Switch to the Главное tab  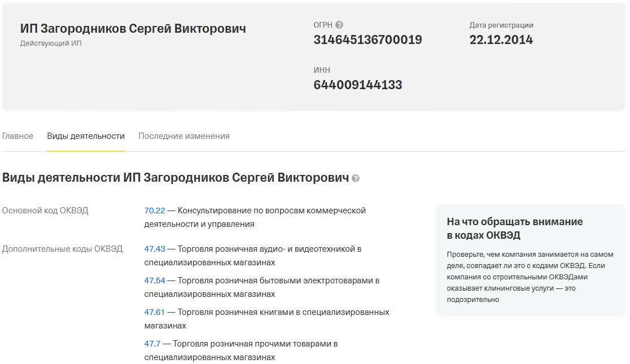coord(17,136)
